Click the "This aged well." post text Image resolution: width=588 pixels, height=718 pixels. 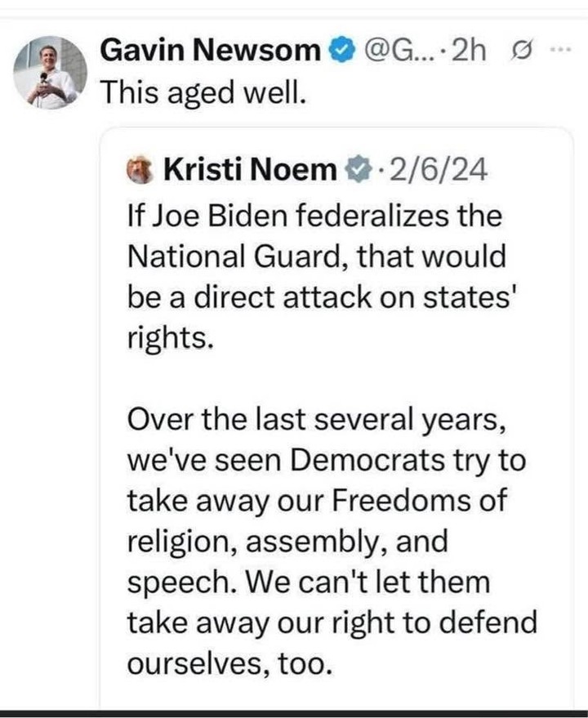pyautogui.click(x=203, y=92)
